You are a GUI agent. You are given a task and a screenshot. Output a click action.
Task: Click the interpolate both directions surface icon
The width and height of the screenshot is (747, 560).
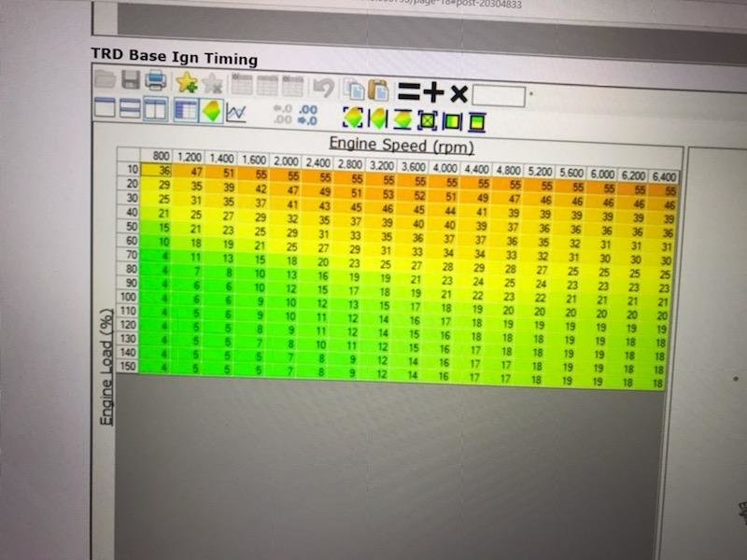coord(353,118)
